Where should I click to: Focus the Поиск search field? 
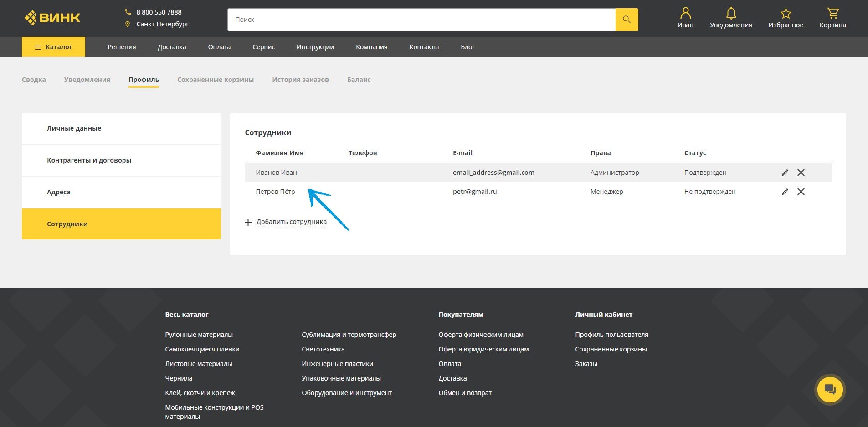pos(421,20)
